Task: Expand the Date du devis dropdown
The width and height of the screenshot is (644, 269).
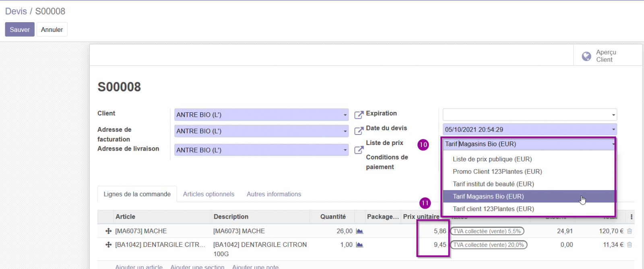Action: 613,129
